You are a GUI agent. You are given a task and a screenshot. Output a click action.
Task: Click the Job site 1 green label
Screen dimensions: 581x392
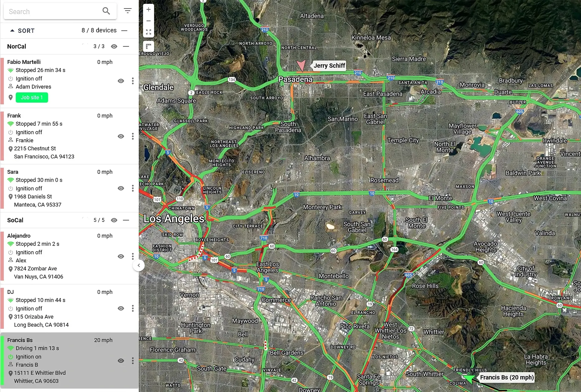(x=31, y=97)
